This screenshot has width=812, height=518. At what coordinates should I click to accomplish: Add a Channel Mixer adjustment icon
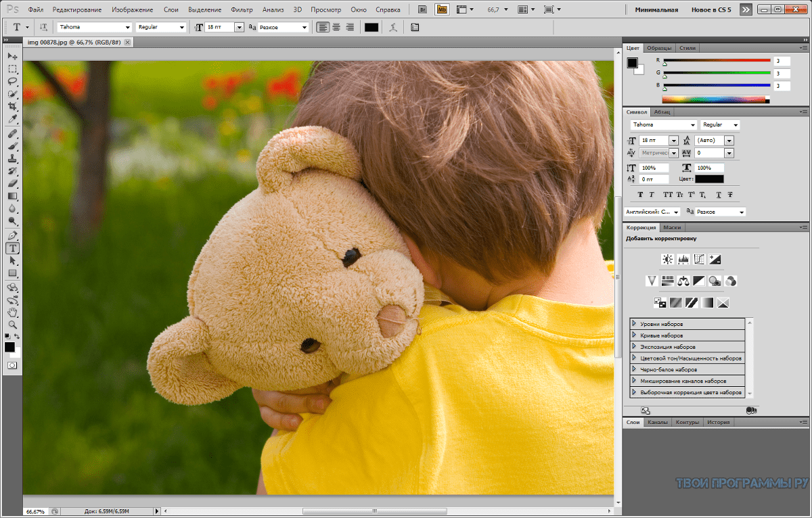730,281
